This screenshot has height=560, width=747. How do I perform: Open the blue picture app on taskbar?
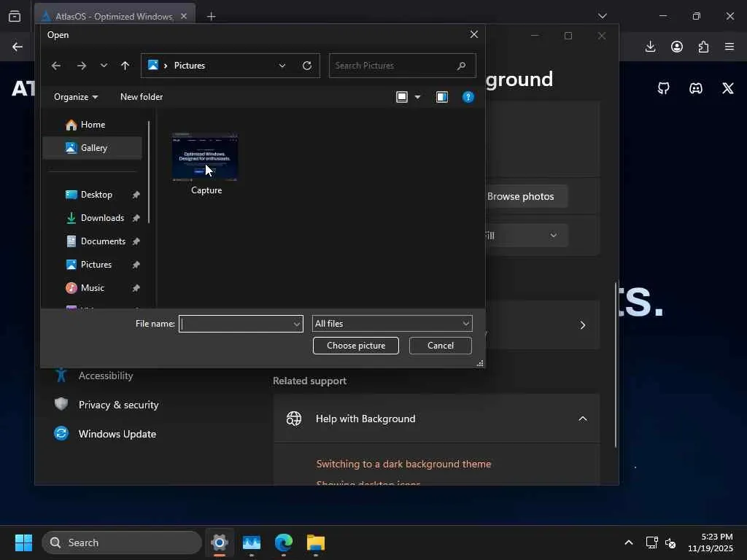pos(252,542)
